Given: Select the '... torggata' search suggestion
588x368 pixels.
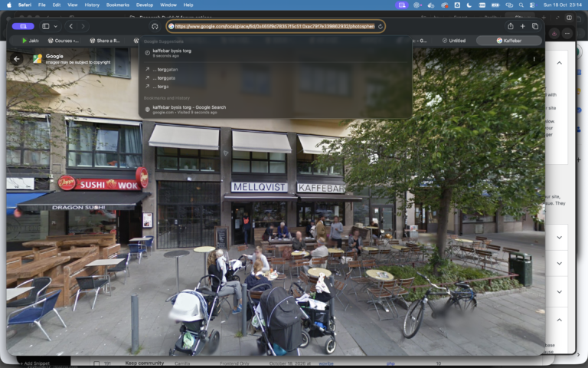Looking at the screenshot, I should tap(276, 78).
